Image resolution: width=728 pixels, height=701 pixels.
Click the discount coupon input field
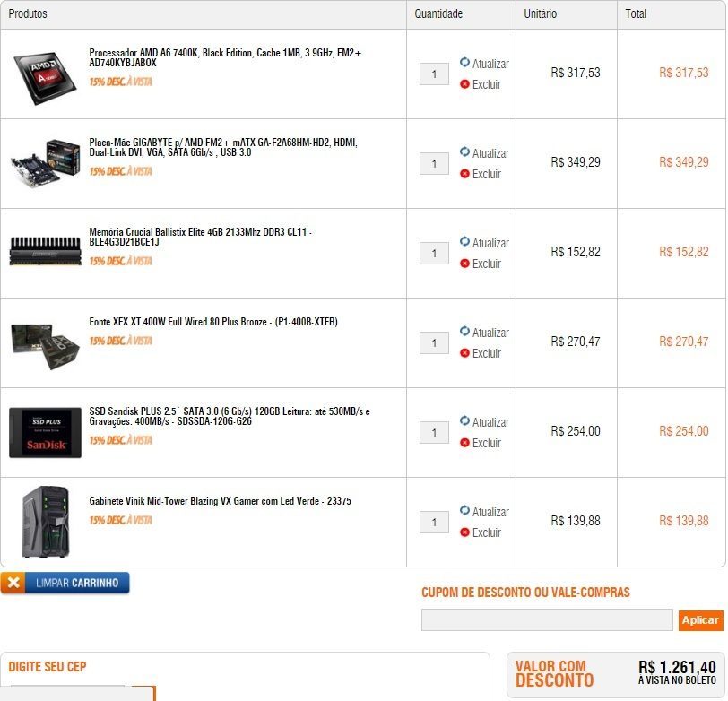547,619
